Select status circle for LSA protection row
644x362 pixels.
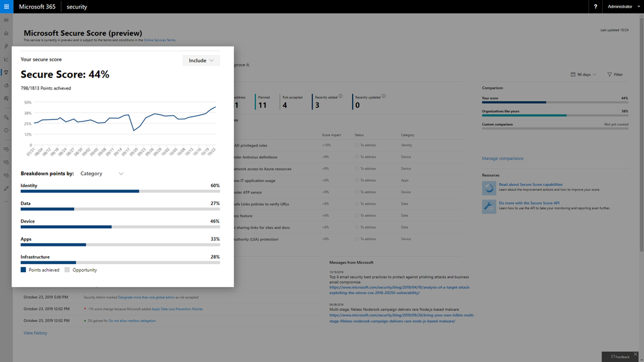click(356, 239)
